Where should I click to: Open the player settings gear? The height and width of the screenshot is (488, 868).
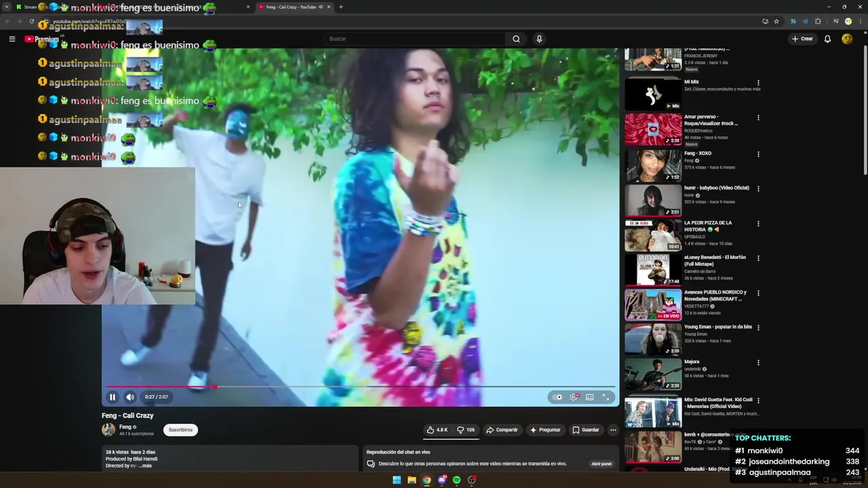click(x=574, y=397)
